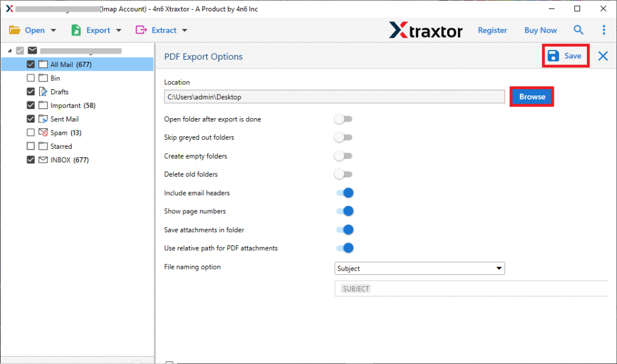Image resolution: width=617 pixels, height=364 pixels.
Task: Select the Drafts folder label
Action: (60, 92)
